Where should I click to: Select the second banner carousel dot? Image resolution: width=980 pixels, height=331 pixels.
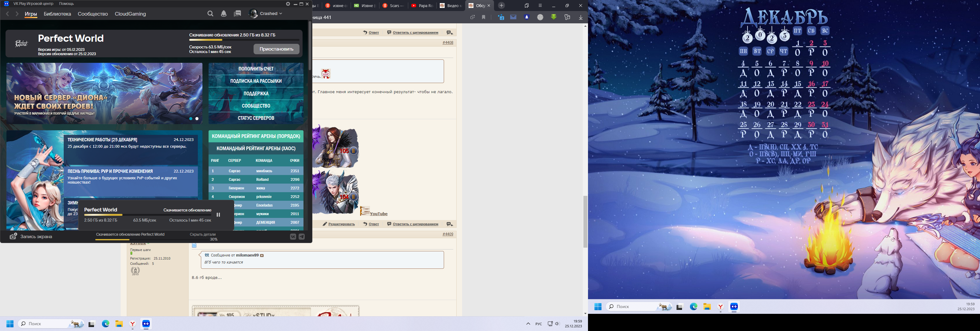[197, 119]
